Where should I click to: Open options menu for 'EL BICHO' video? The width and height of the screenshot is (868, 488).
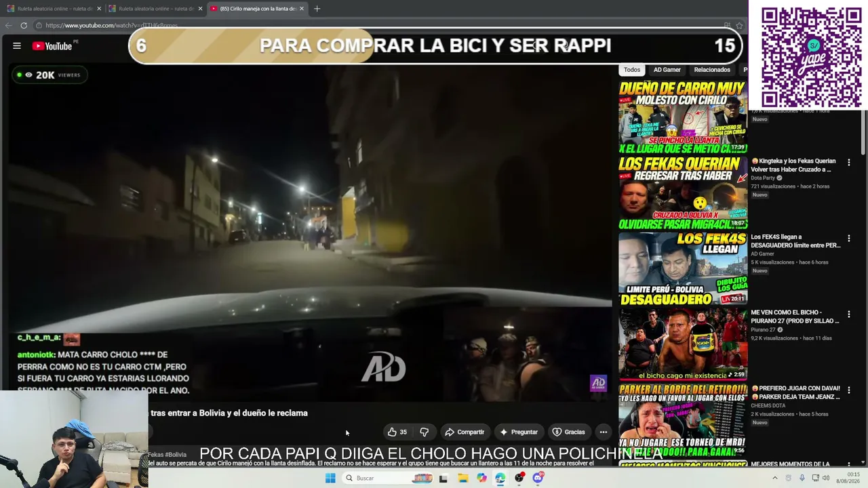848,314
